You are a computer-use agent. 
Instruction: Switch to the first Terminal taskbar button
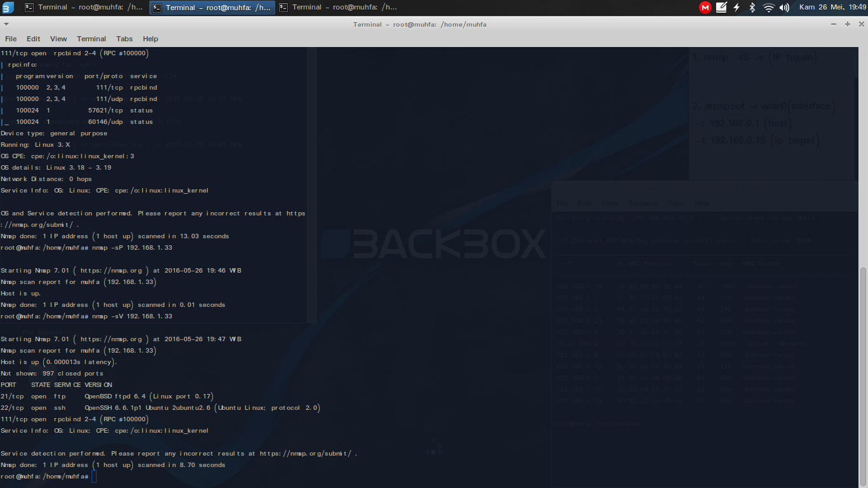pyautogui.click(x=85, y=8)
